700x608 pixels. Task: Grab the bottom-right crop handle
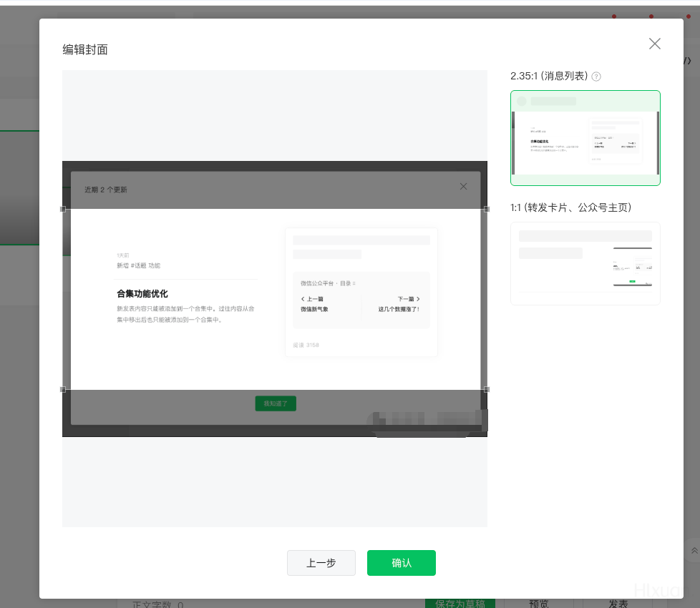click(487, 389)
